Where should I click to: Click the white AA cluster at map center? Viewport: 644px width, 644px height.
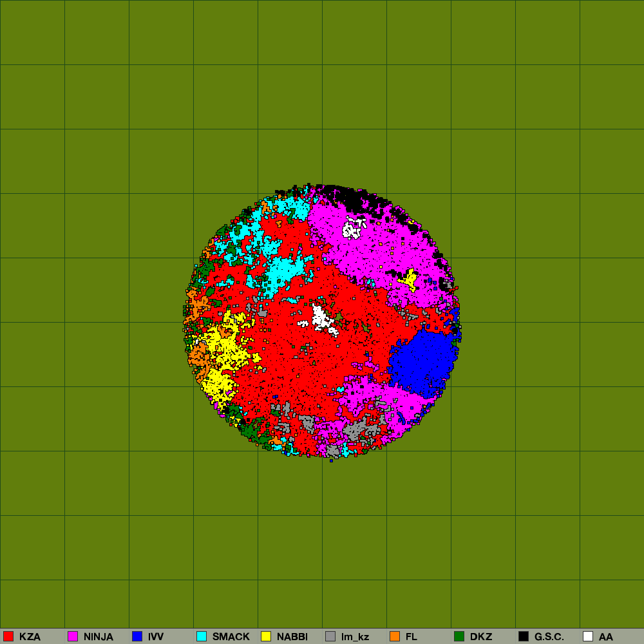[320, 317]
